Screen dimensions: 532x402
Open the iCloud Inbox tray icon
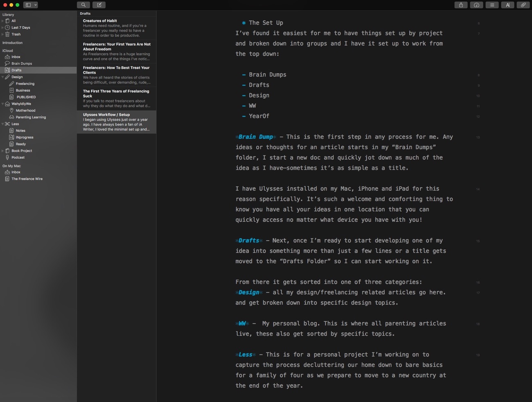point(7,57)
